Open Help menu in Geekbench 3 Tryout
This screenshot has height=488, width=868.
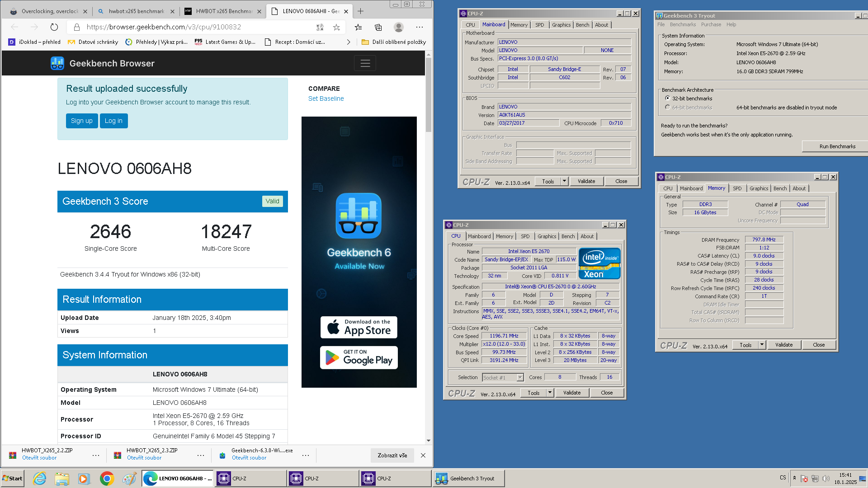tap(731, 24)
